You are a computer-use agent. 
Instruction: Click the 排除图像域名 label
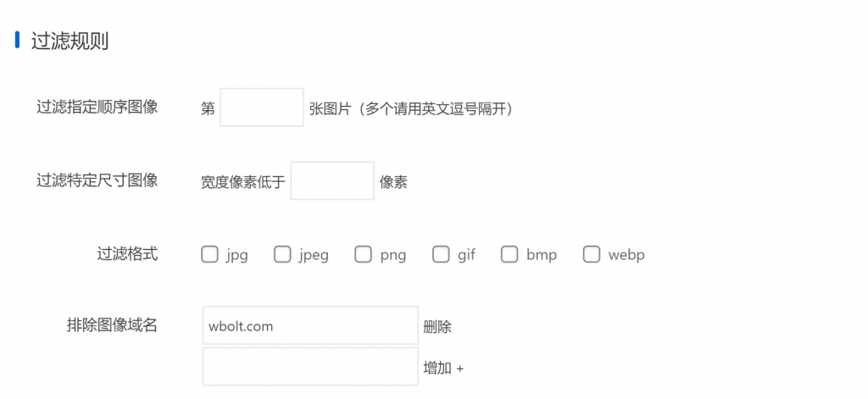112,325
